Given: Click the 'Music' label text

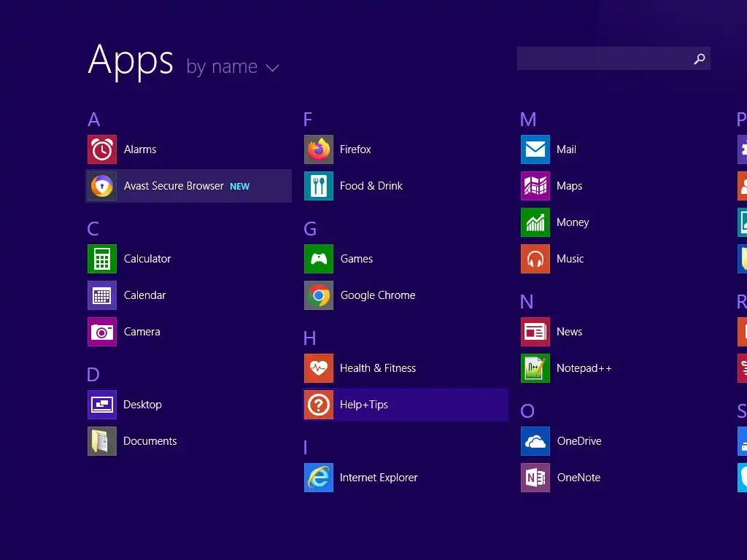Looking at the screenshot, I should 570,259.
